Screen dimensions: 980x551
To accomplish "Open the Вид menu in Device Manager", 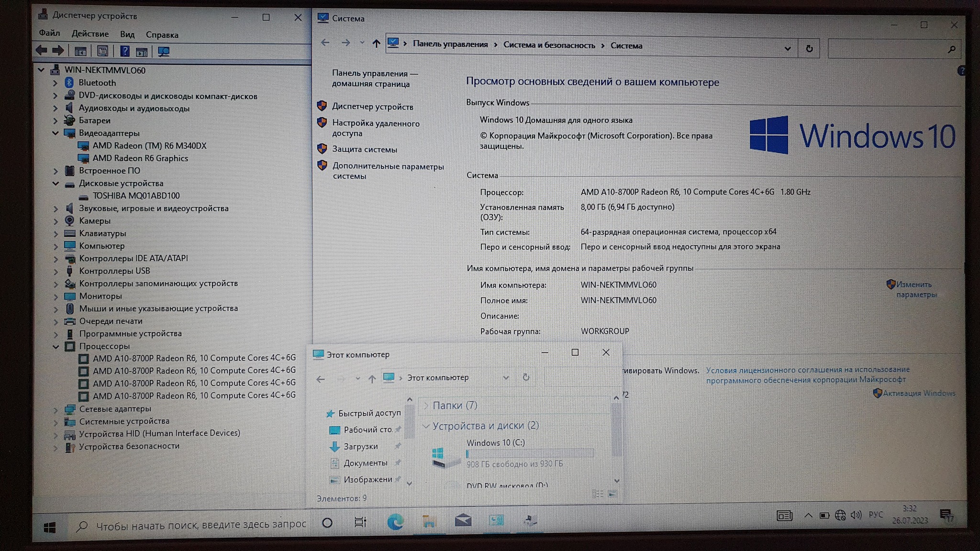I will [x=127, y=34].
